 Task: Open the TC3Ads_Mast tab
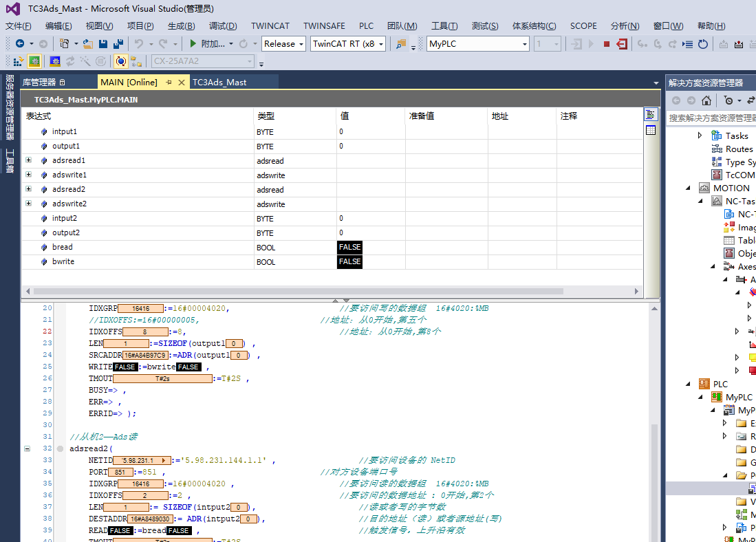[x=219, y=83]
